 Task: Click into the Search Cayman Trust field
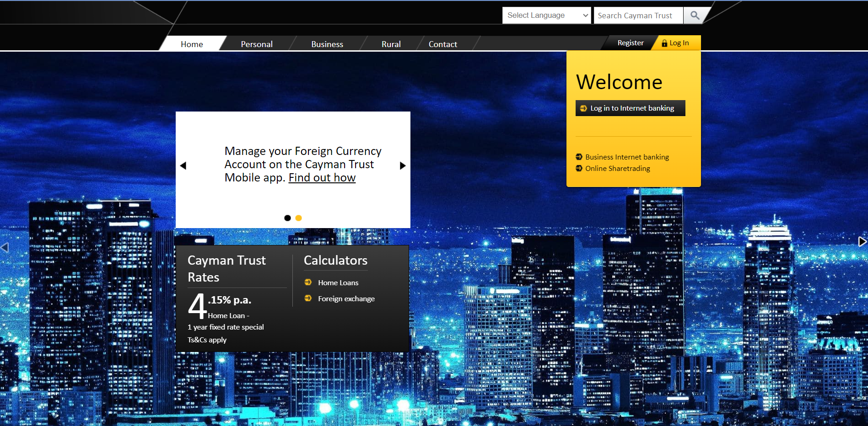coord(638,16)
